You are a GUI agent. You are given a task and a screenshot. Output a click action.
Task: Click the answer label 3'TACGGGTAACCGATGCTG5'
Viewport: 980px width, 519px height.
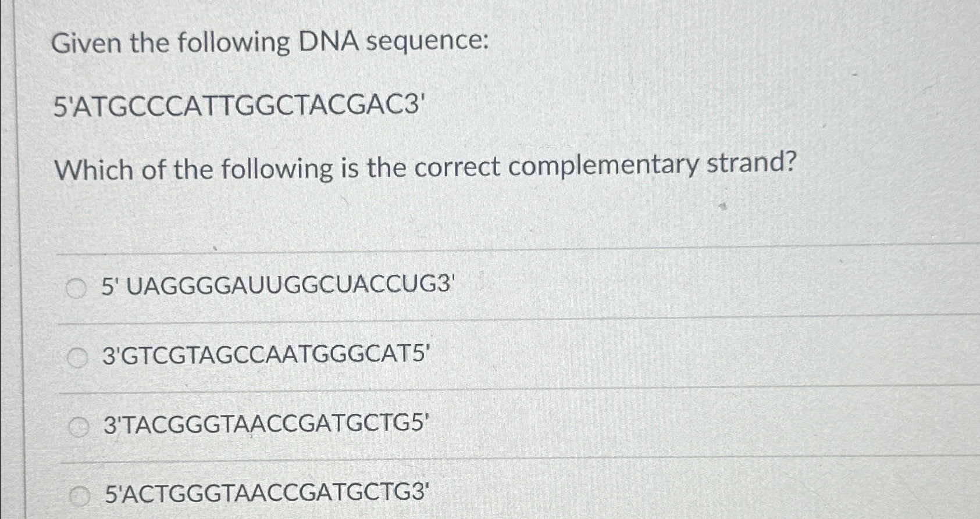pos(266,425)
